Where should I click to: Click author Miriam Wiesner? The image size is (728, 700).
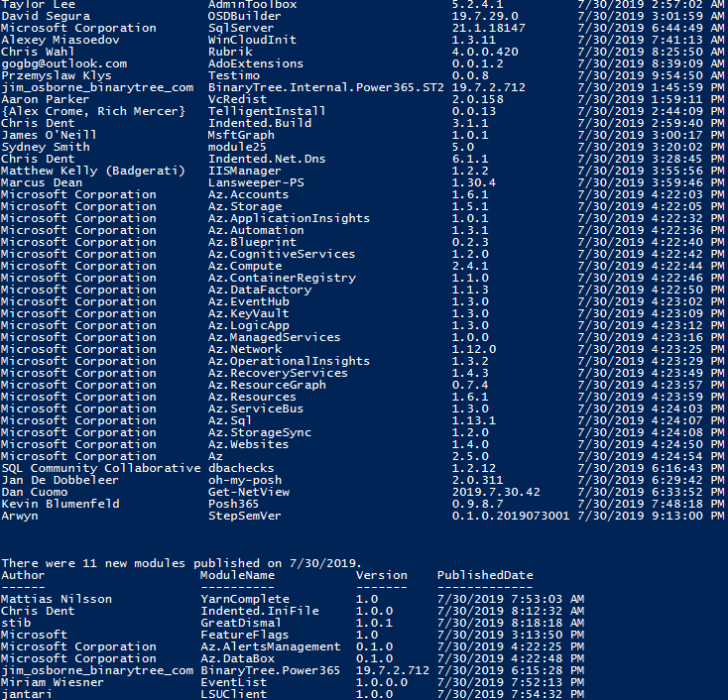coord(53,682)
